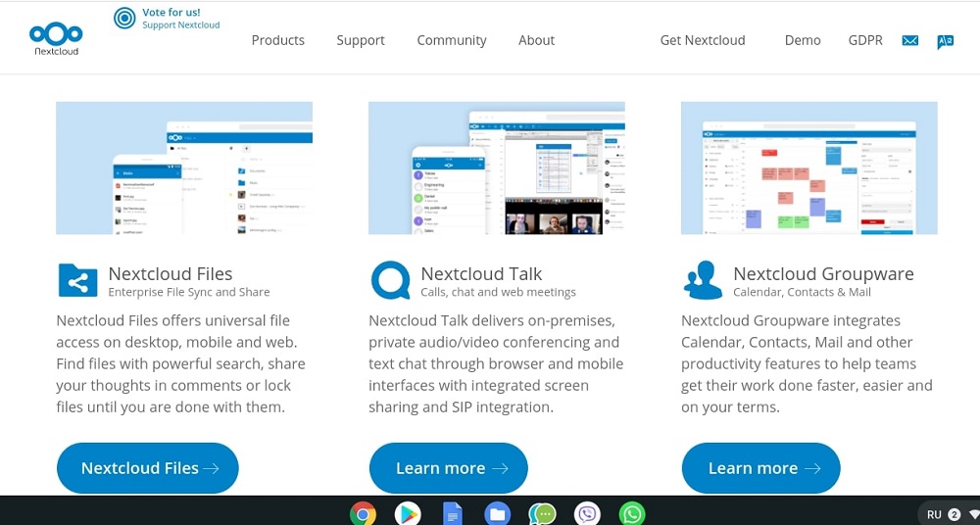Click the notification count badge in tray
This screenshot has width=980, height=525.
954,515
